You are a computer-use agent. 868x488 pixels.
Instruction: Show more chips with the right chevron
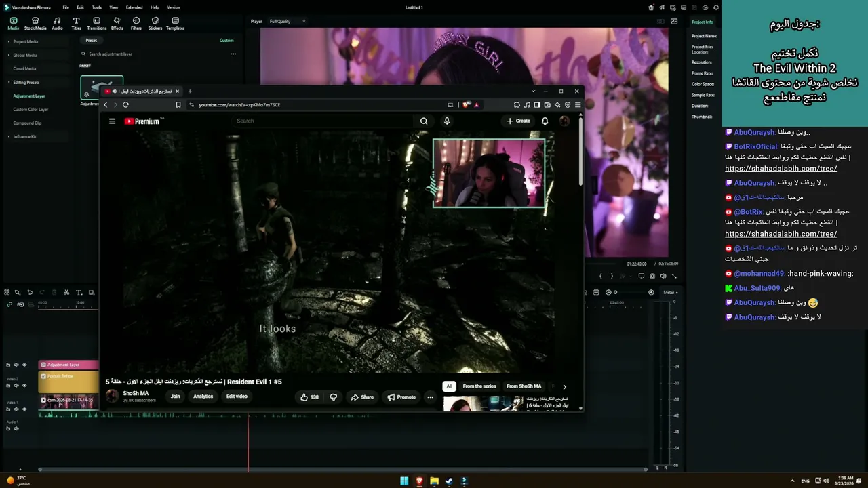(x=564, y=386)
